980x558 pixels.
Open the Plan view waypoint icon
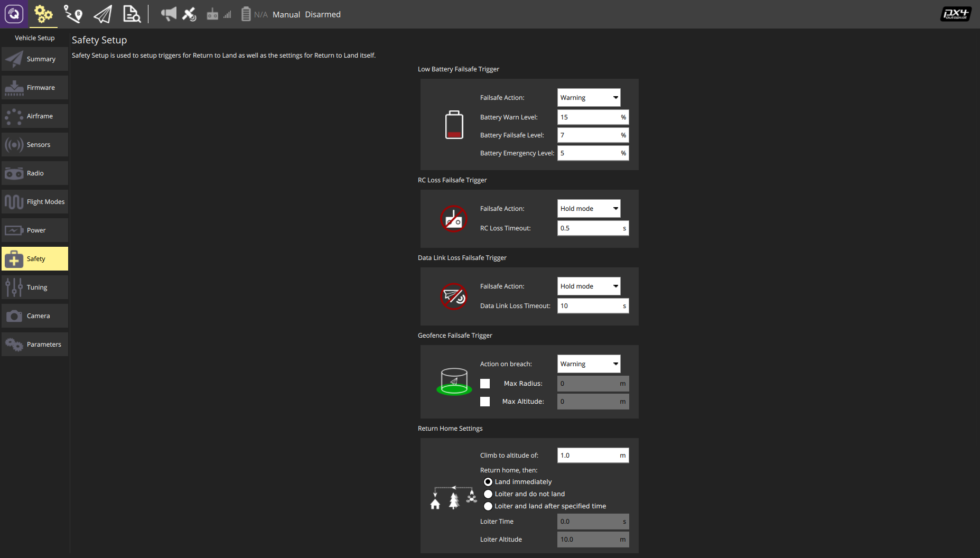[73, 14]
